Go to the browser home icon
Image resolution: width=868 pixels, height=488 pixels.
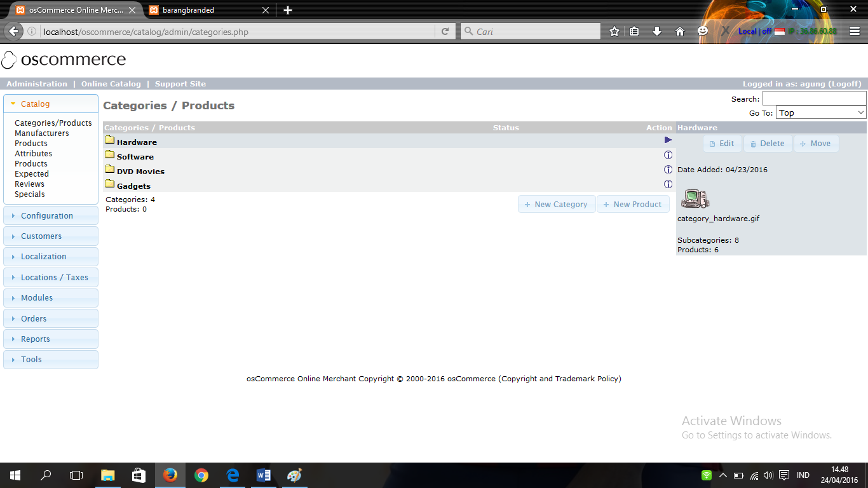pyautogui.click(x=680, y=31)
